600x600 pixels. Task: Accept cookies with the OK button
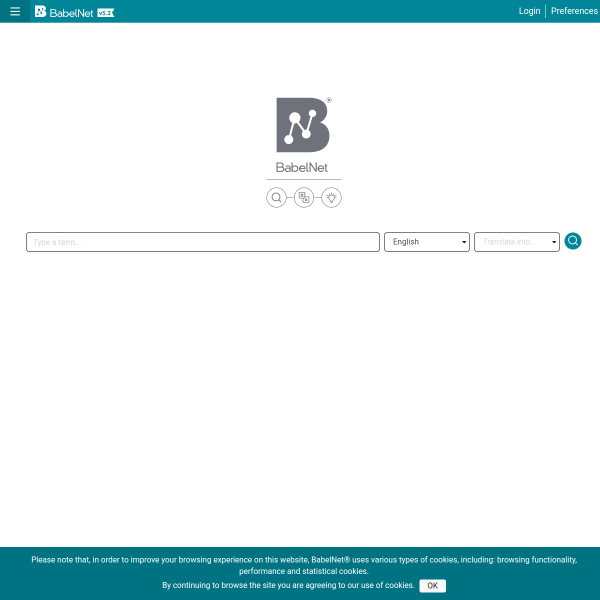pos(432,585)
